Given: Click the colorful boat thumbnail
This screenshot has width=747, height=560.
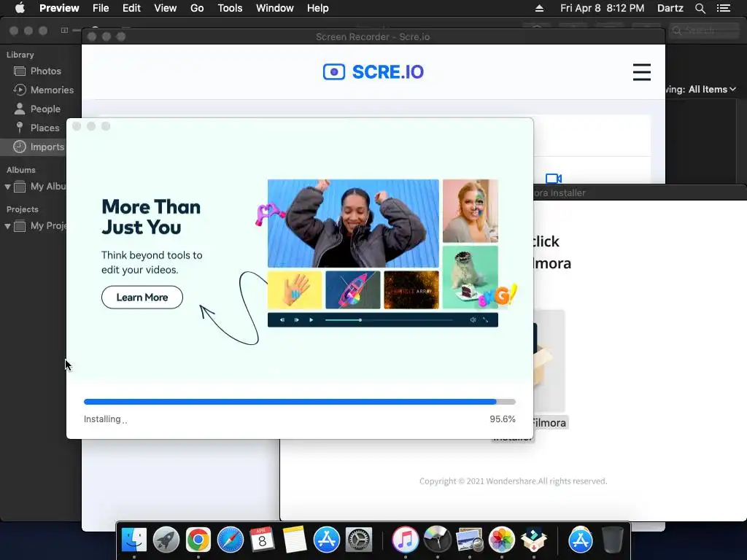Looking at the screenshot, I should [x=353, y=290].
